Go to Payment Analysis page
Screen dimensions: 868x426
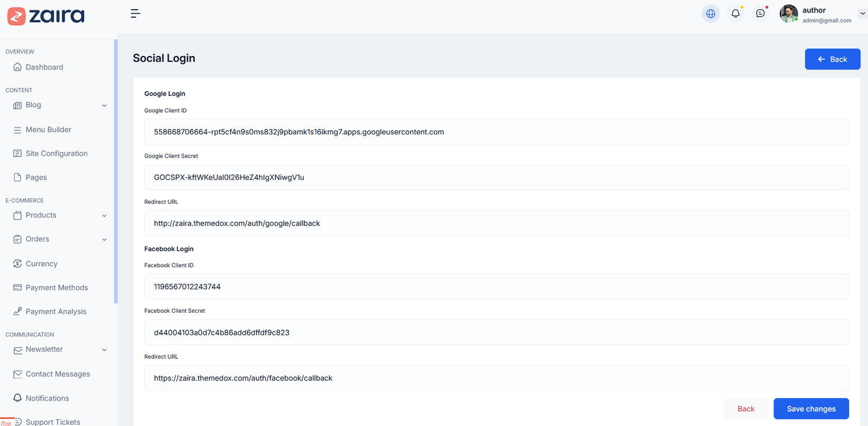[x=56, y=312]
